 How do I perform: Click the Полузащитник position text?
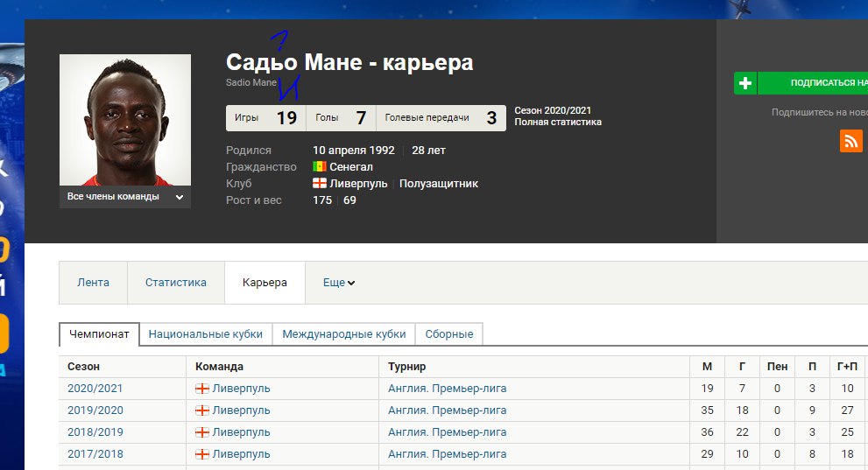click(439, 183)
